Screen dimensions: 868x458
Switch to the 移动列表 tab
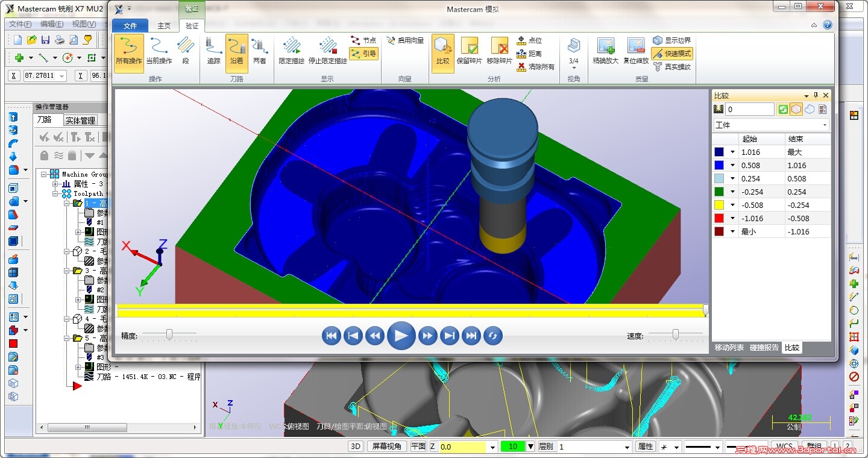(729, 348)
